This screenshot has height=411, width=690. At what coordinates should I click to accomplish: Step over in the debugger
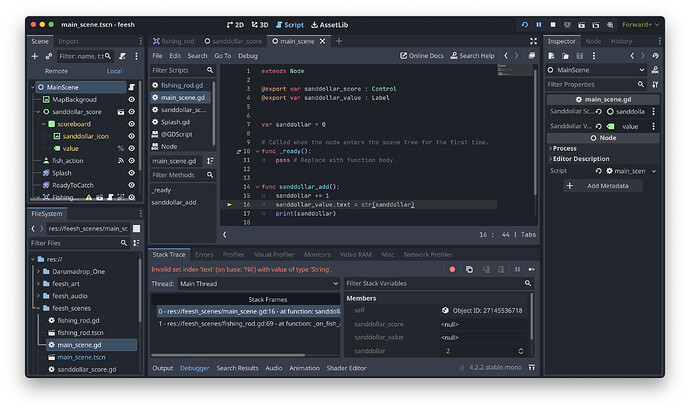(501, 269)
